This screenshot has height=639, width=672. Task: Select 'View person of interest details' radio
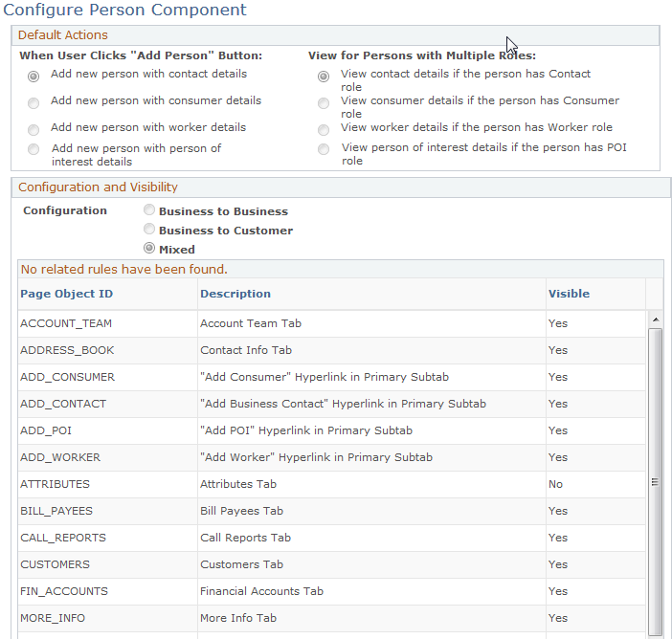(324, 149)
